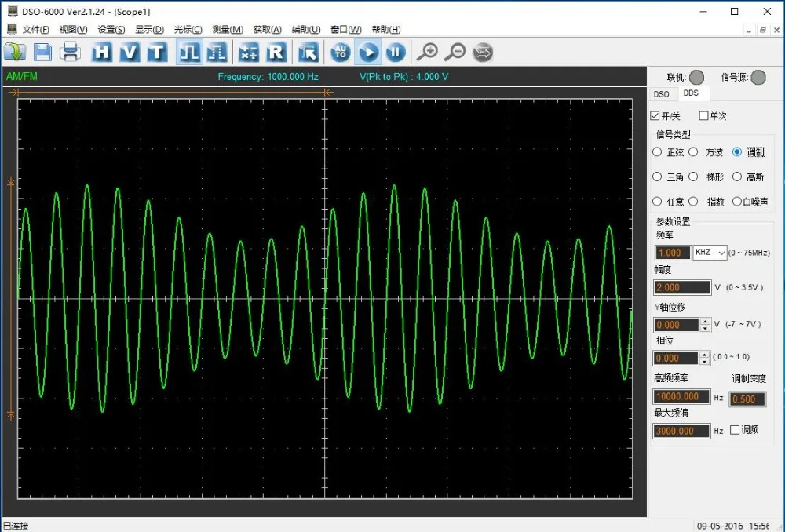Decrease 相位 with the down arrow

(704, 362)
